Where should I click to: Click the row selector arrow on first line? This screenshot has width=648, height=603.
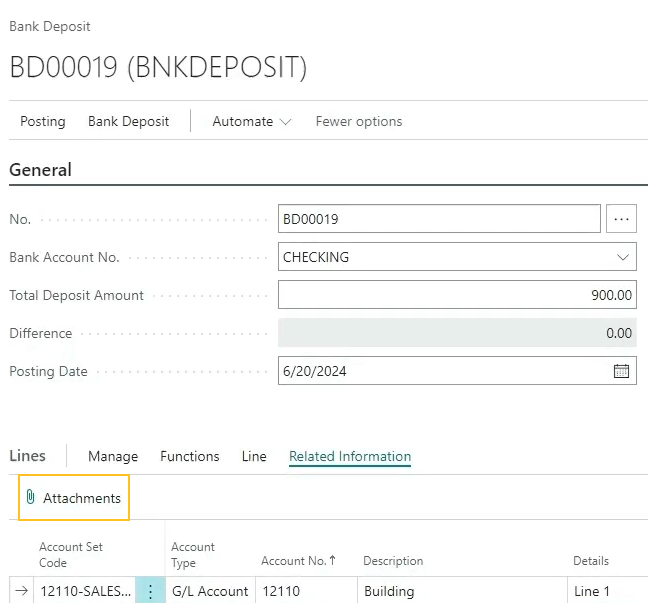tap(21, 591)
